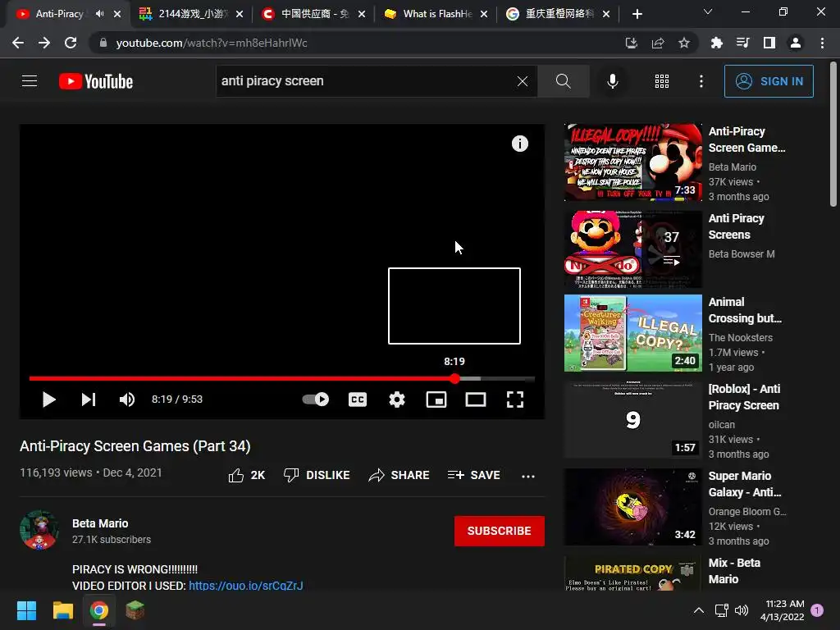Open the tab search chevron
Screen dimensions: 840x630
708,11
